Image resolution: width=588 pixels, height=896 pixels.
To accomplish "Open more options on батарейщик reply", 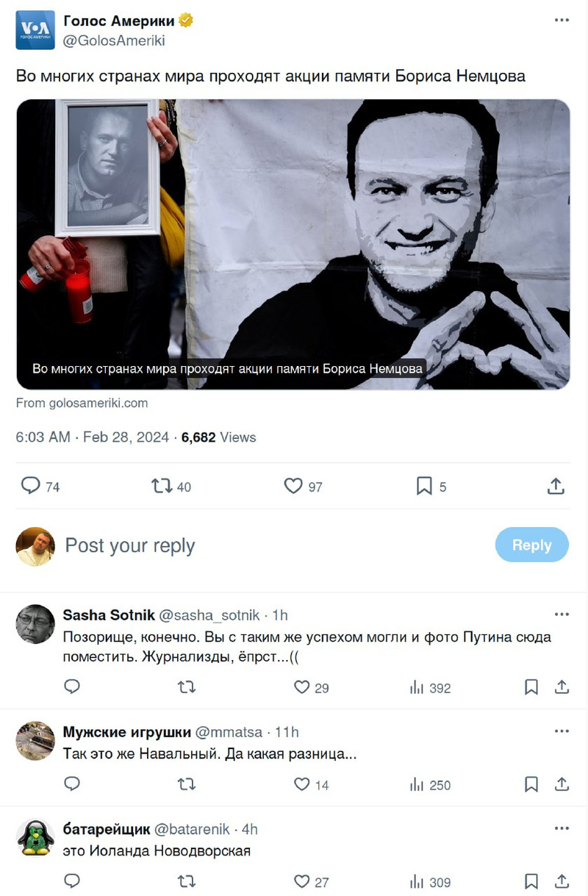I will [x=562, y=829].
